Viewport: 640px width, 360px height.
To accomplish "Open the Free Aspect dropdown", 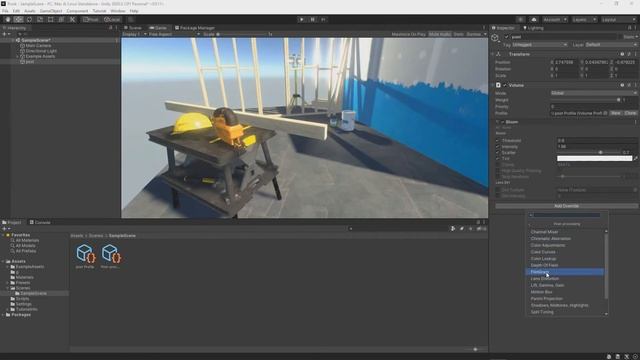I will pyautogui.click(x=174, y=34).
